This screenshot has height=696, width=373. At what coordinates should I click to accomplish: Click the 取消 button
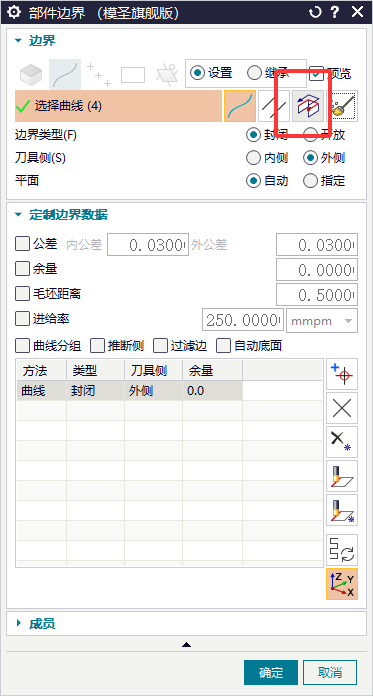tap(330, 672)
